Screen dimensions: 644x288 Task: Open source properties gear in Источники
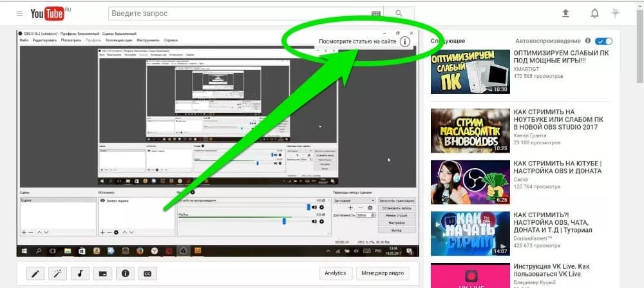coord(116,233)
